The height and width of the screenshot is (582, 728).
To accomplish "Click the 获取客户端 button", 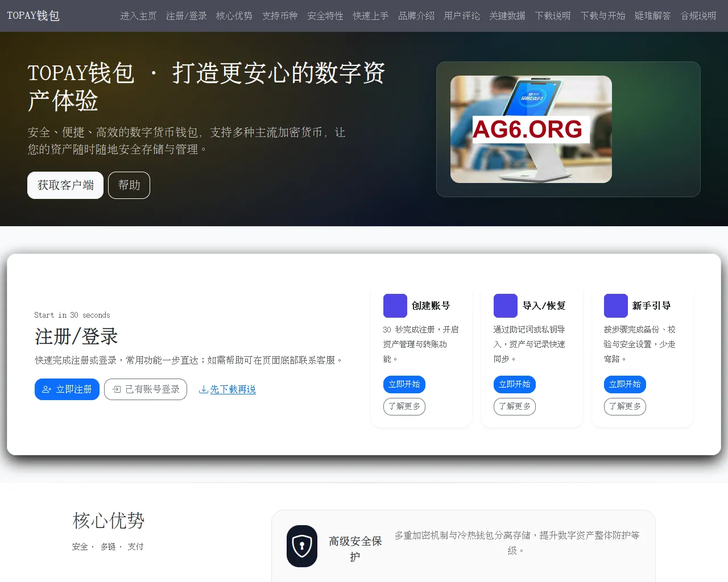I will point(65,185).
